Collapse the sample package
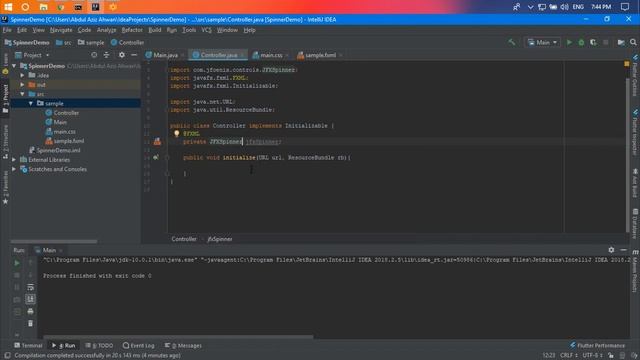 click(x=31, y=103)
